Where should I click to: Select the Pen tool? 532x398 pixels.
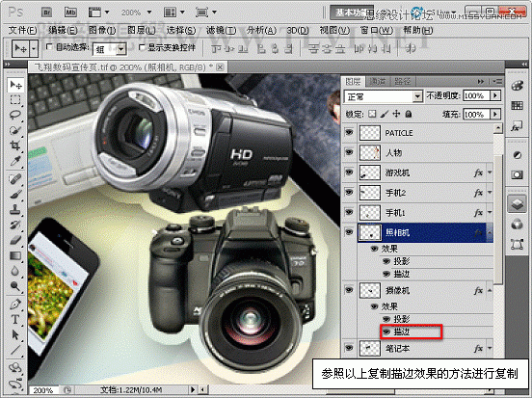(x=15, y=304)
